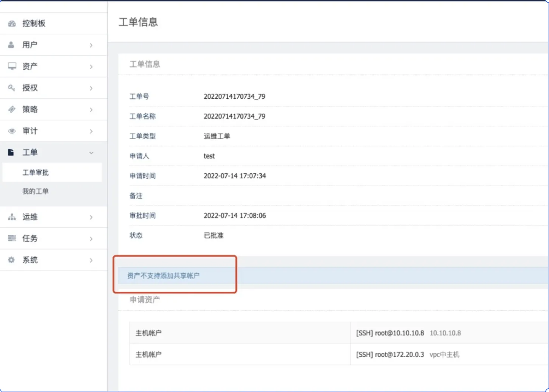Screen dimensions: 549x392
Task: Open the 任务 list icon
Action: coord(11,238)
